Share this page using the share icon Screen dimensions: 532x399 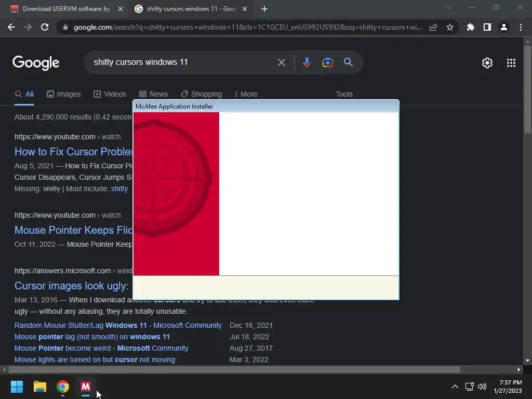point(433,27)
